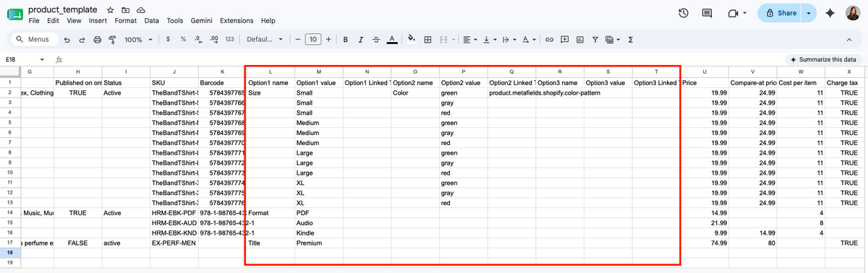The image size is (868, 273).
Task: Open the View menu
Action: 74,21
